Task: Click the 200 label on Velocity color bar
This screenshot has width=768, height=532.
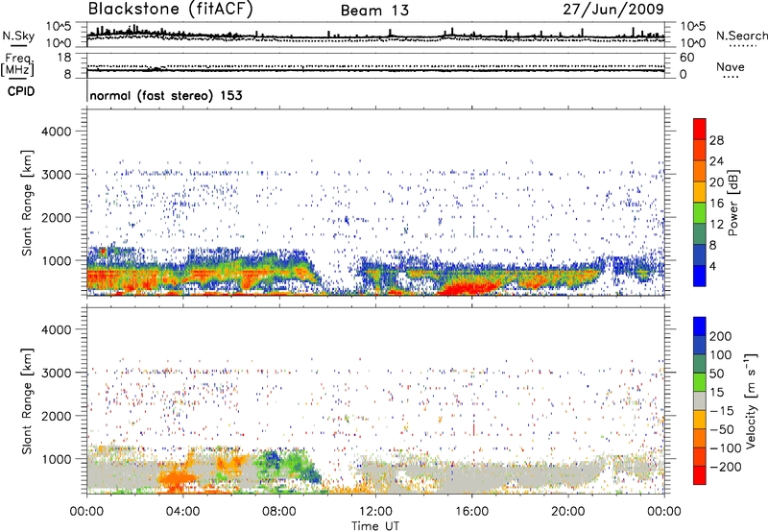Action: click(720, 336)
